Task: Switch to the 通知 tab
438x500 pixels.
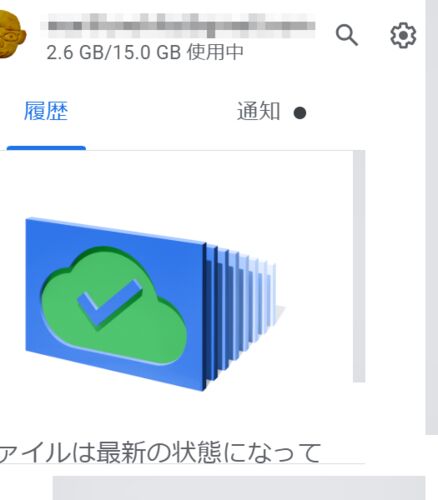Action: pos(258,112)
